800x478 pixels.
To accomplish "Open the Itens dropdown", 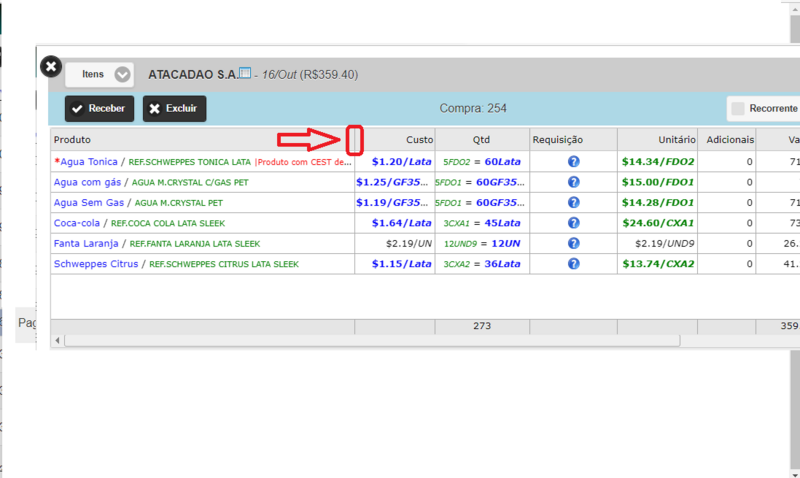I will 99,74.
